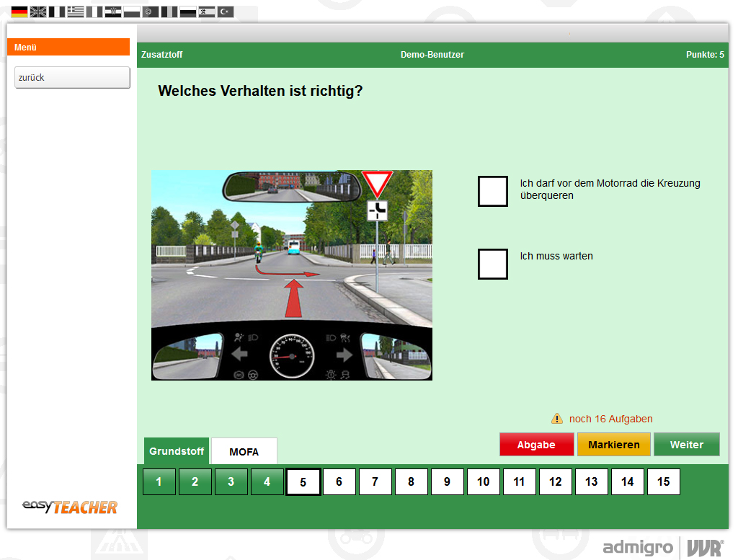This screenshot has width=738, height=560.
Task: Check the 'Ich muss warten' answer box
Action: (492, 264)
